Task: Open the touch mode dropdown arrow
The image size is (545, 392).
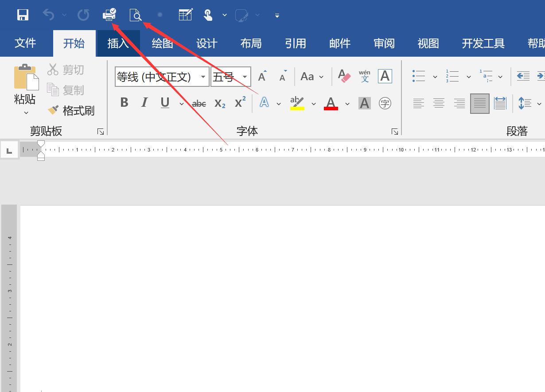Action: click(x=225, y=15)
